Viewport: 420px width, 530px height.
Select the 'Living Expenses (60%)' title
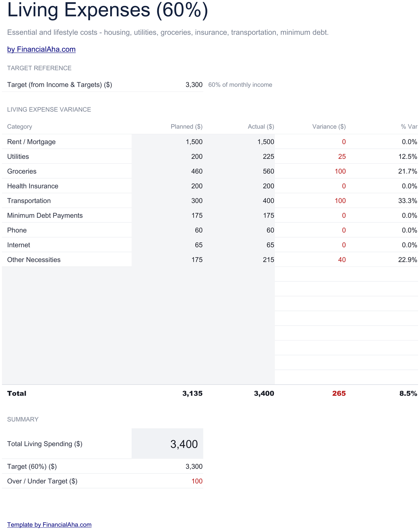tap(108, 10)
